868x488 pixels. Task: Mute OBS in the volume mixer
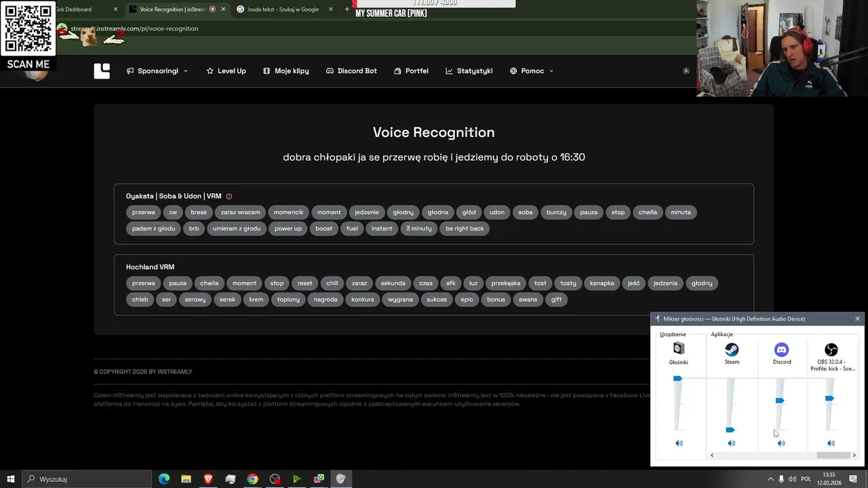point(831,443)
